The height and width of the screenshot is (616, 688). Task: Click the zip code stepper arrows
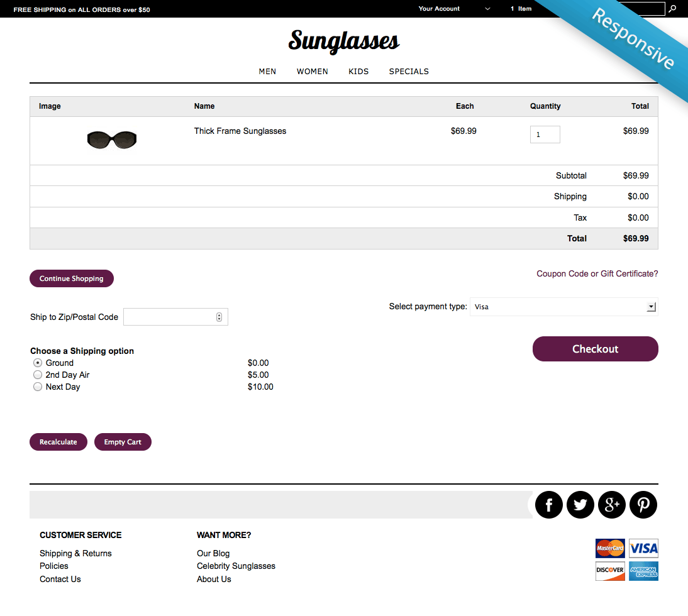pyautogui.click(x=219, y=317)
